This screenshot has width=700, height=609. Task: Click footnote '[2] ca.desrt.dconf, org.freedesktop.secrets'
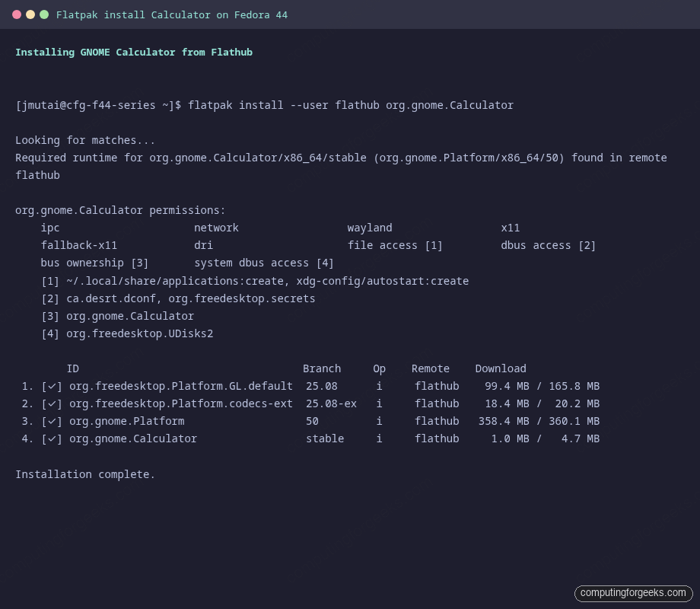coord(178,298)
